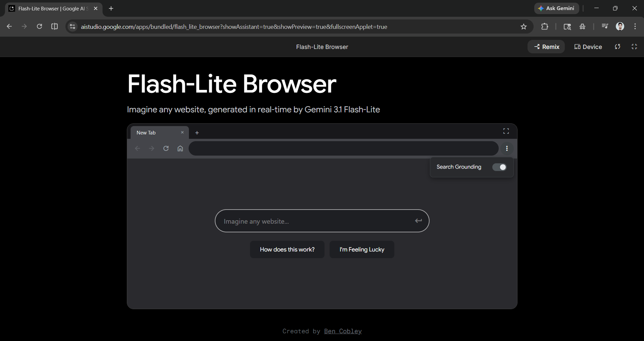Viewport: 644px width, 341px height.
Task: Open the Chrome extensions puzzle icon
Action: [x=545, y=26]
